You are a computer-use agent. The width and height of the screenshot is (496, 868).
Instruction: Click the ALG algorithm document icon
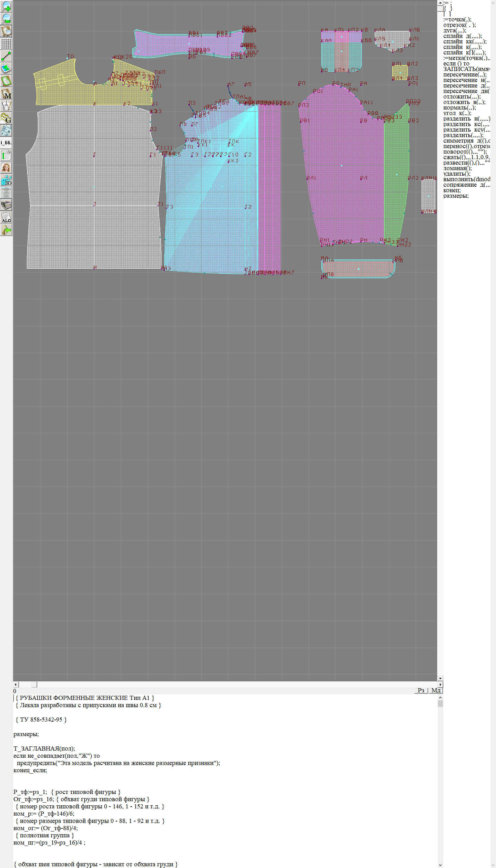pyautogui.click(x=6, y=218)
